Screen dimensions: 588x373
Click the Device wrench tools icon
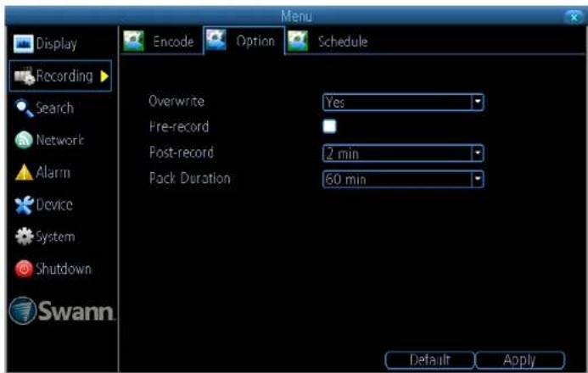tap(24, 205)
